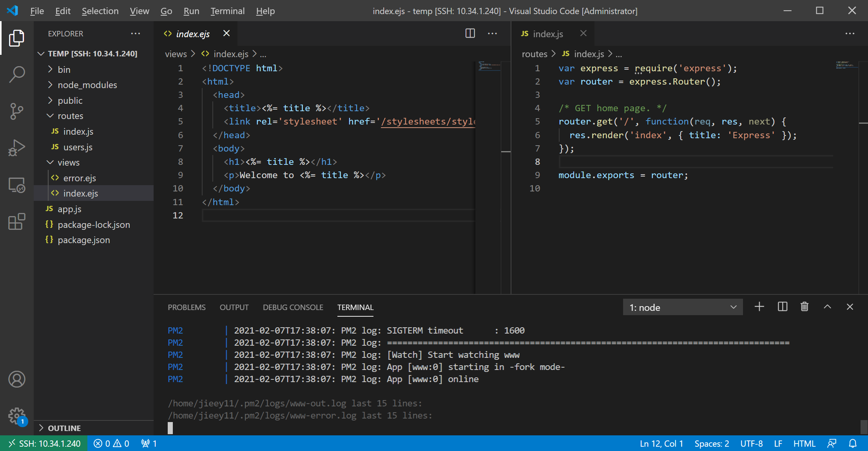The height and width of the screenshot is (451, 868).
Task: Maximize the terminal panel with chevron
Action: point(827,307)
